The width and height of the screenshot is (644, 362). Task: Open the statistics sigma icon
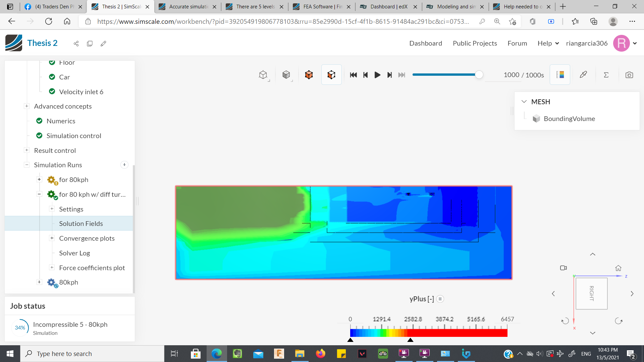tap(606, 75)
